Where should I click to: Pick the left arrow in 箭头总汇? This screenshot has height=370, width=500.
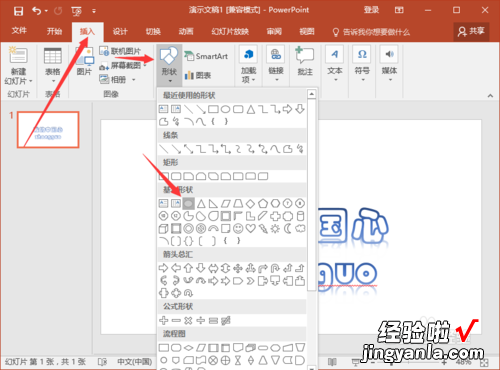tap(176, 268)
